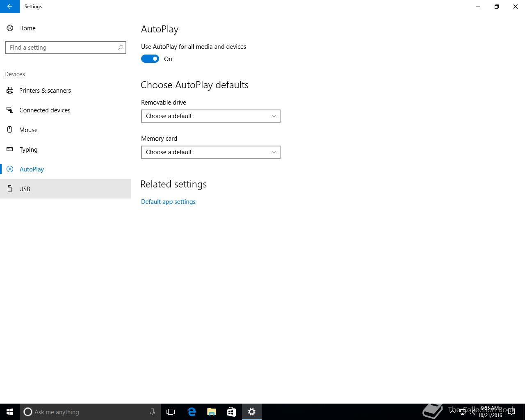Click the Cortana circle icon
525x420 pixels.
(x=28, y=412)
